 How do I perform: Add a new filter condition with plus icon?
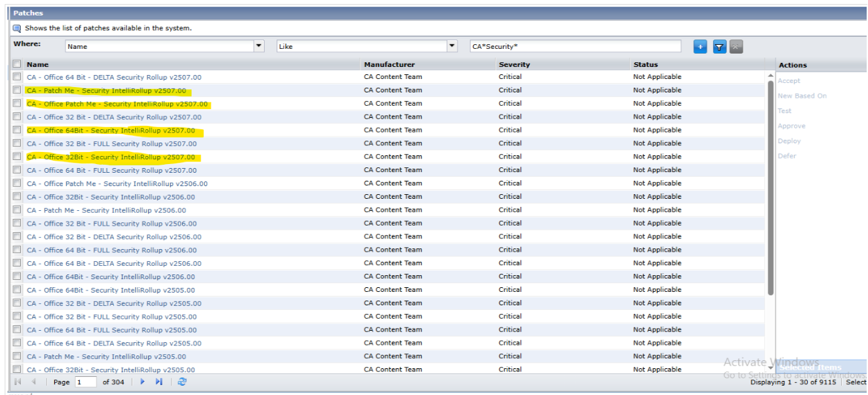coord(700,47)
